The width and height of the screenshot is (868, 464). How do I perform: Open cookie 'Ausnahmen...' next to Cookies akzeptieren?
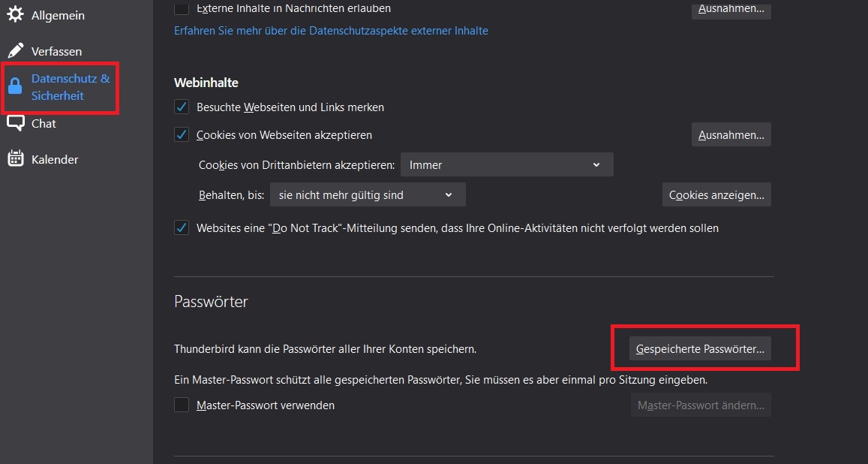pyautogui.click(x=731, y=135)
